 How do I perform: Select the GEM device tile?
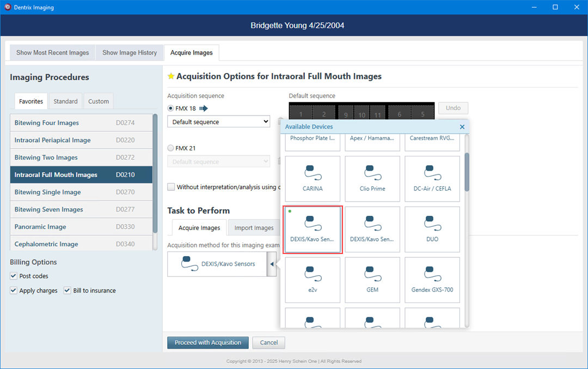point(372,280)
